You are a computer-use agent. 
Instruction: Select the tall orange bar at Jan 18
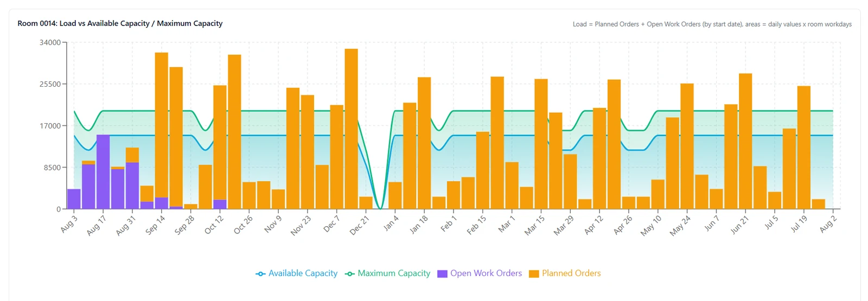(x=424, y=143)
